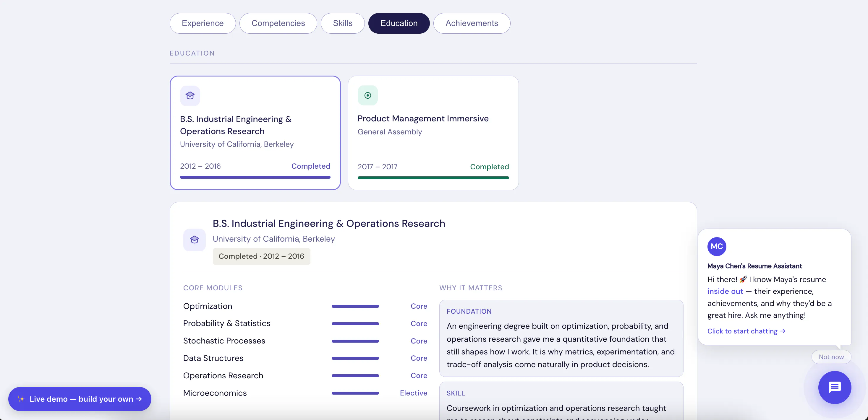Viewport: 868px width, 420px height.
Task: Click the 'EDUCATION' section heading
Action: (192, 53)
